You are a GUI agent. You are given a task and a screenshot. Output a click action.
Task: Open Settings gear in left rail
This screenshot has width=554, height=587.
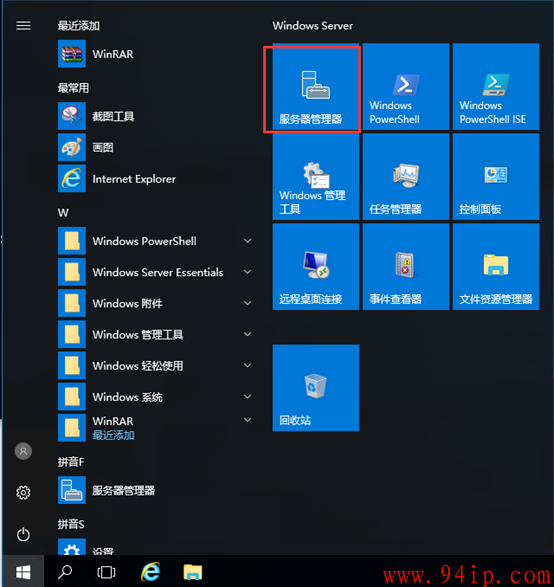tap(23, 492)
